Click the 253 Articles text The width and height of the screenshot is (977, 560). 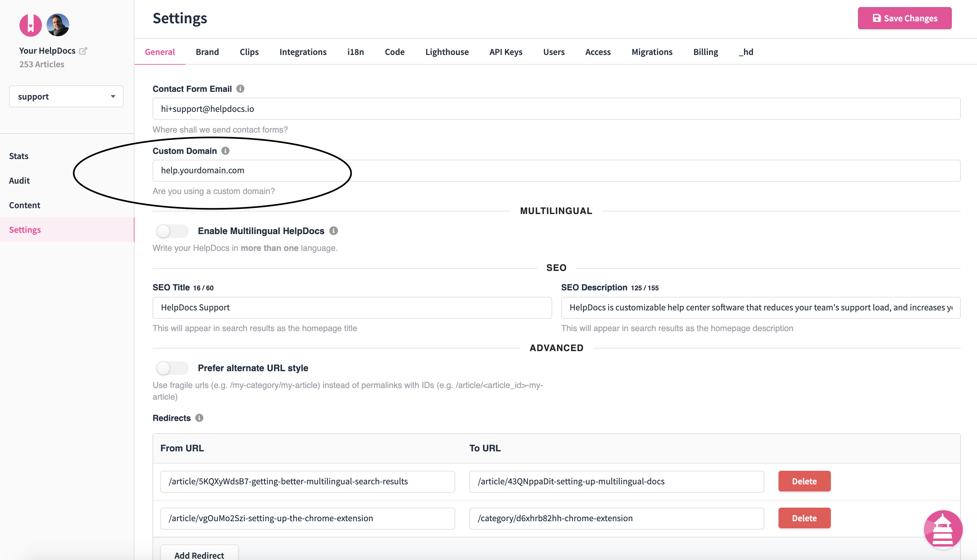[x=42, y=64]
